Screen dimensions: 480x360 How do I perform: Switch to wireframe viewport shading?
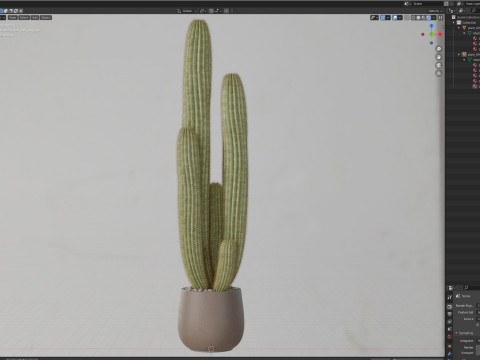413,17
